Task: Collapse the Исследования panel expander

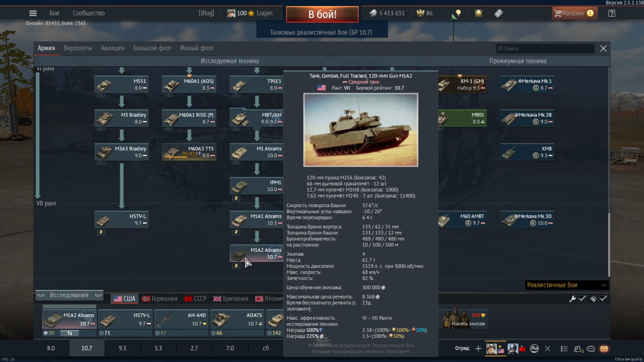Action: click(x=69, y=295)
